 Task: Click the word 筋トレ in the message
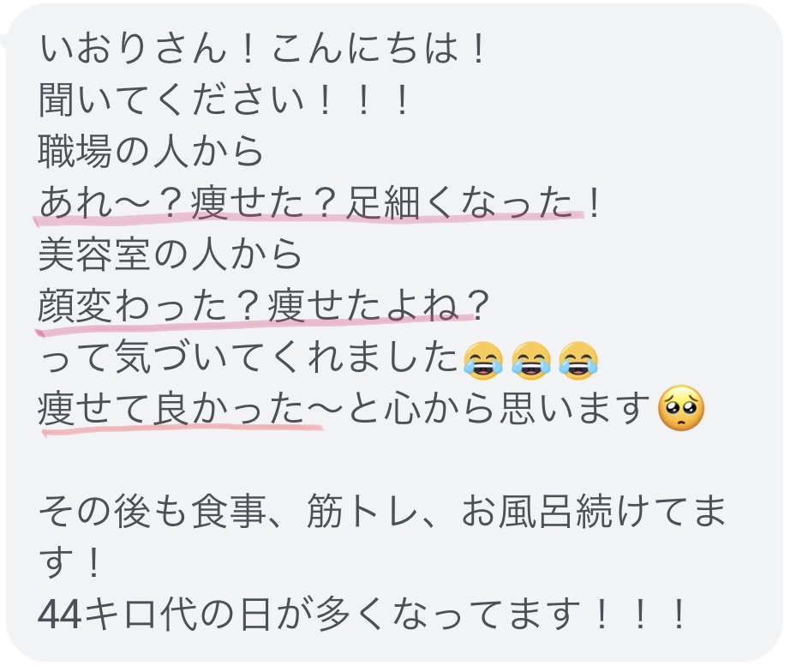click(x=362, y=511)
